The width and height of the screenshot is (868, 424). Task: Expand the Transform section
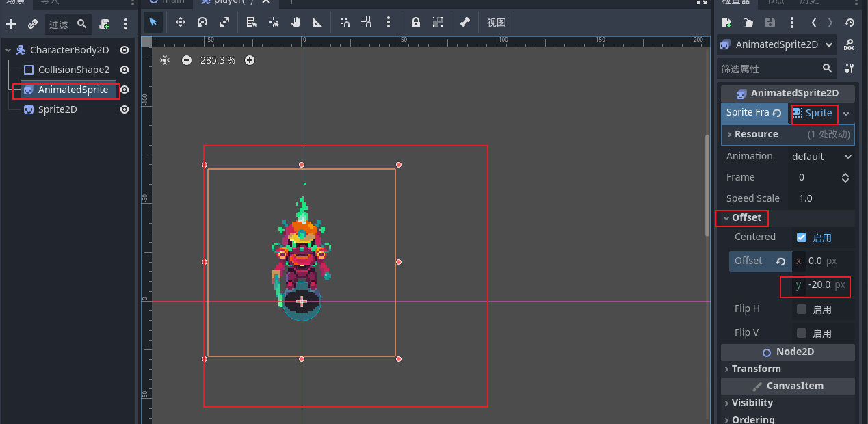(787, 369)
